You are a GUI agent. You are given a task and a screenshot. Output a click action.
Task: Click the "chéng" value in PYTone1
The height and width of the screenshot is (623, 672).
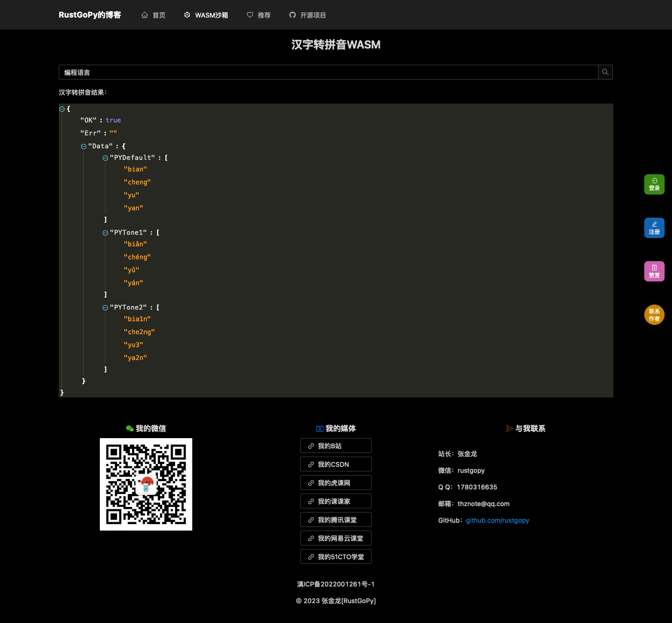point(137,257)
